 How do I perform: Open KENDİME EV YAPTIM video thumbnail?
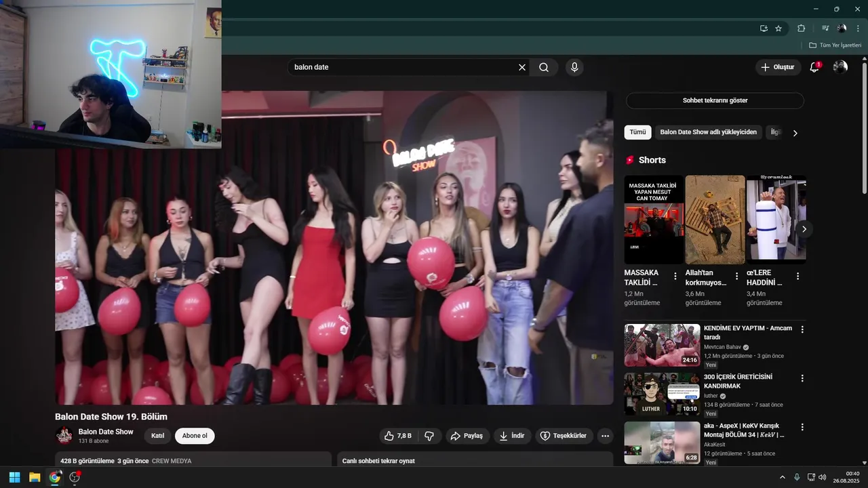662,345
